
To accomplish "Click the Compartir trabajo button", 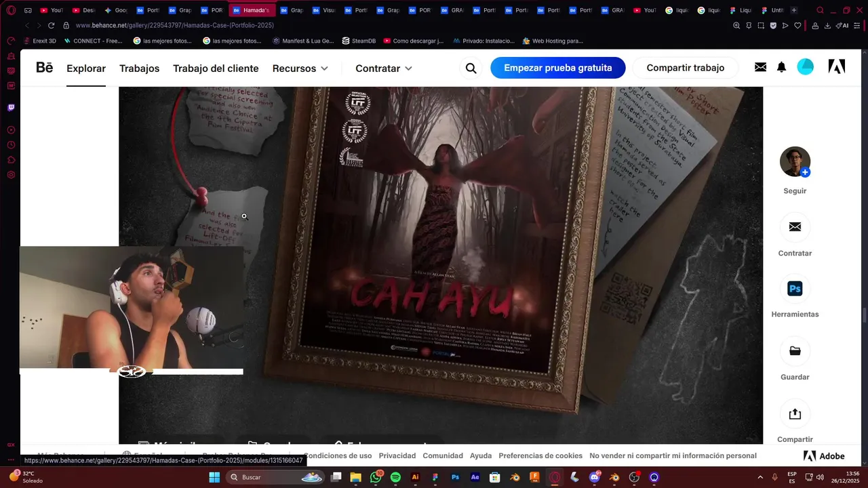I will click(x=686, y=68).
